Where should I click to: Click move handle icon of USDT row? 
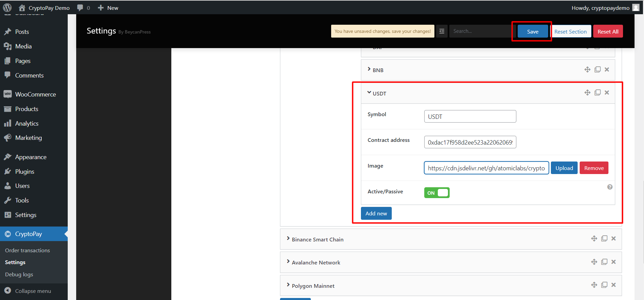587,92
